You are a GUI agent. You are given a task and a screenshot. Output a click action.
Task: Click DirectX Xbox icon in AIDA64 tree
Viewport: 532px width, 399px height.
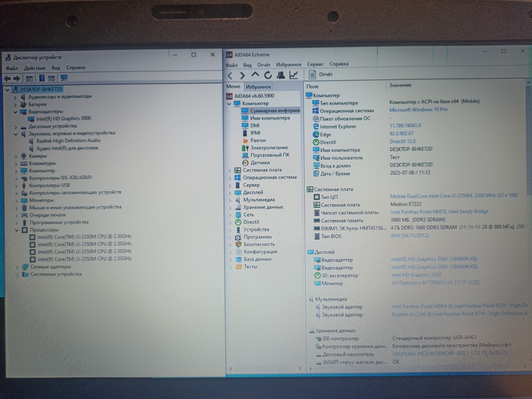pyautogui.click(x=238, y=222)
